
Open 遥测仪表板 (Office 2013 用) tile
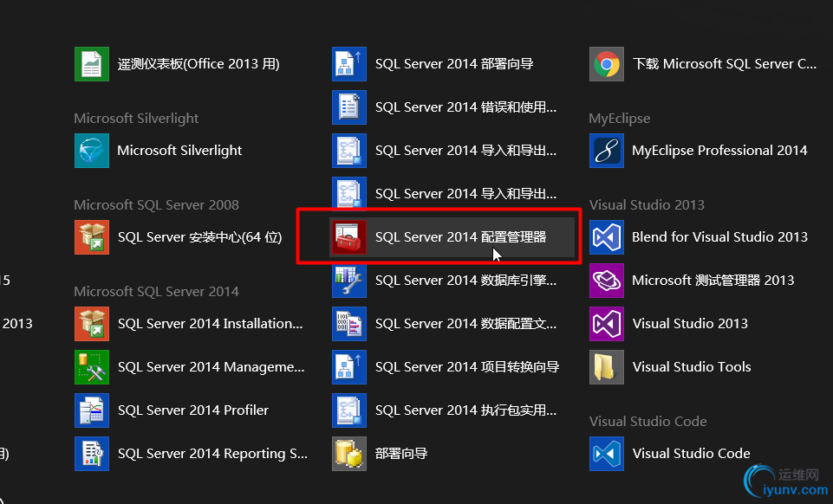click(x=178, y=64)
